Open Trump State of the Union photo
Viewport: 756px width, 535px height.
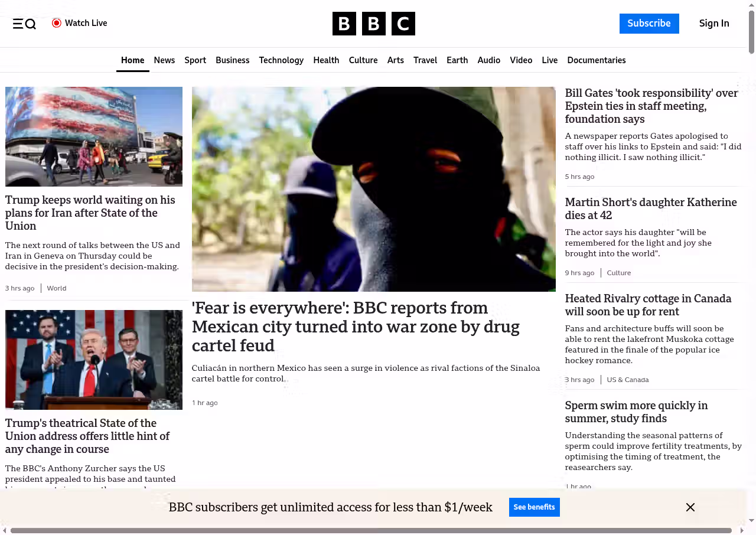94,360
